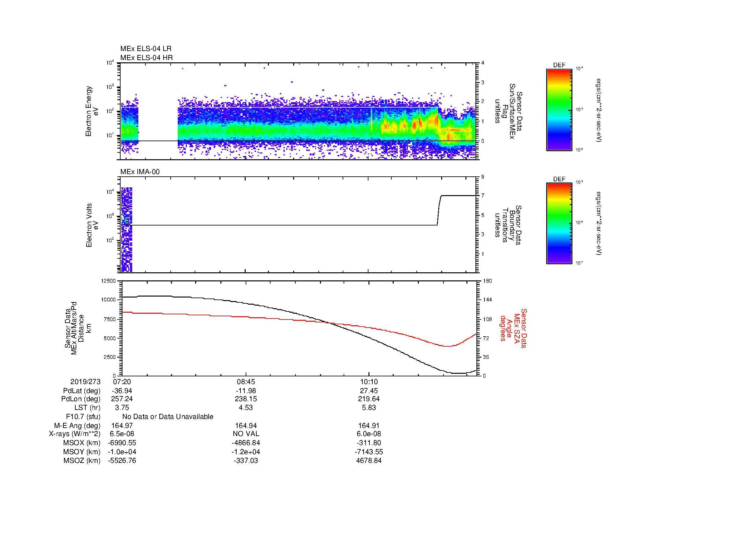The image size is (756, 534).
Task: Click the LST value '5.83'
Action: click(369, 408)
